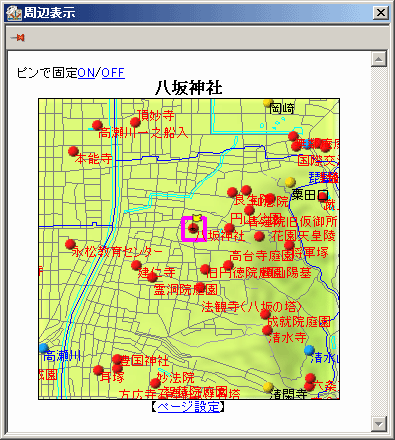Screen dimensions: 395x440
Task: Select the blue marker for 高瀬川
Action: pos(43,348)
